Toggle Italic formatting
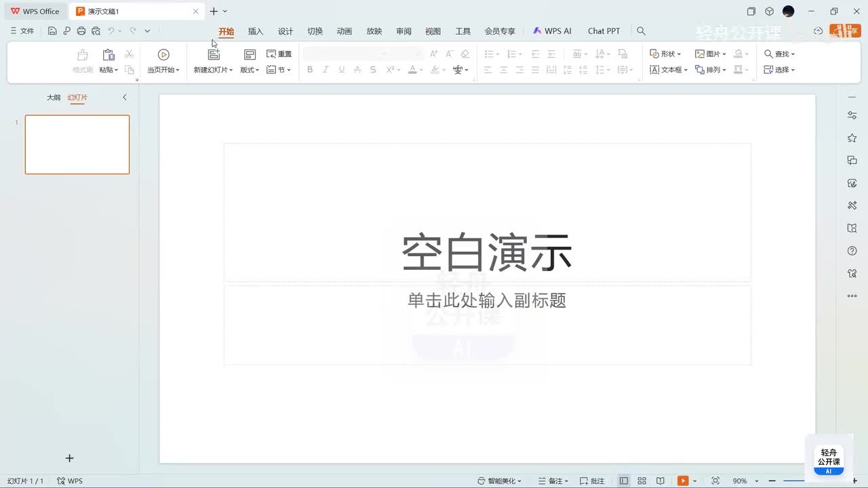Screen dimensions: 868x488 point(325,70)
